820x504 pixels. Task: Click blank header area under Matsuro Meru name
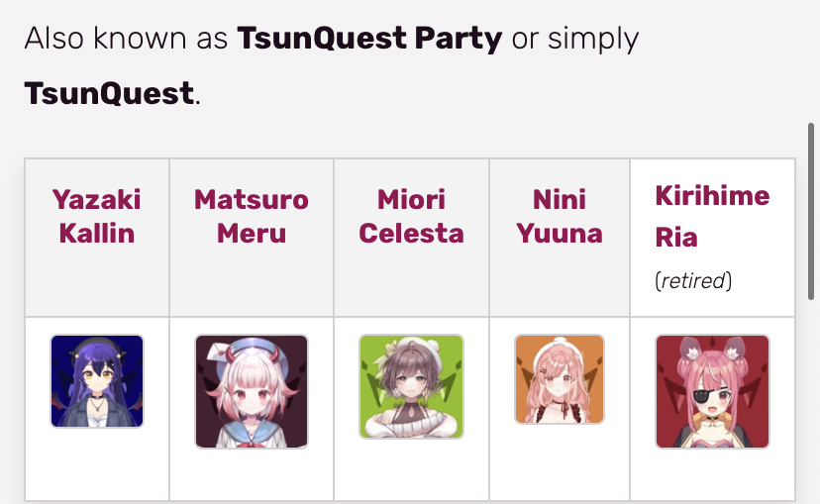[252, 282]
